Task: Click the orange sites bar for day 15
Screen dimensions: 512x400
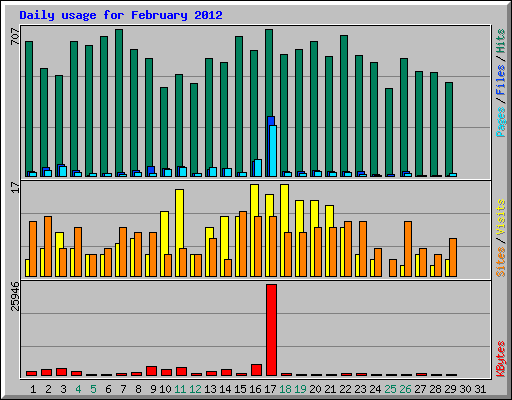Action: tap(243, 244)
